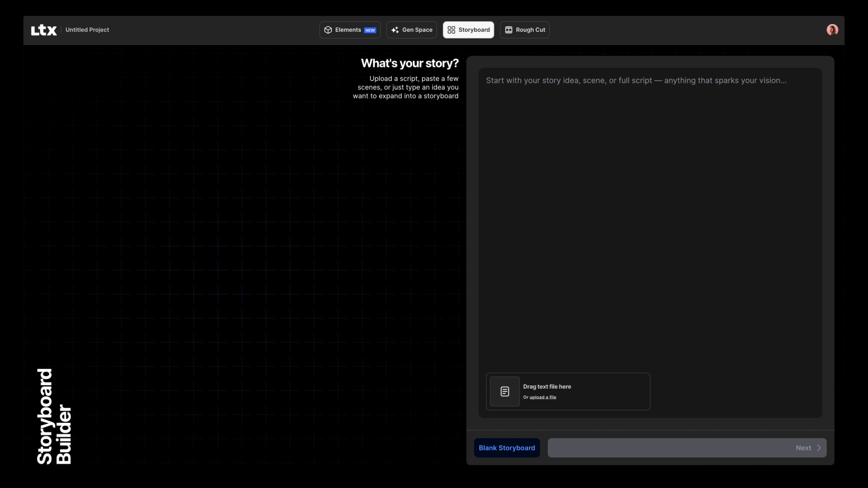The image size is (868, 488).
Task: Open the user profile avatar
Action: tap(832, 30)
